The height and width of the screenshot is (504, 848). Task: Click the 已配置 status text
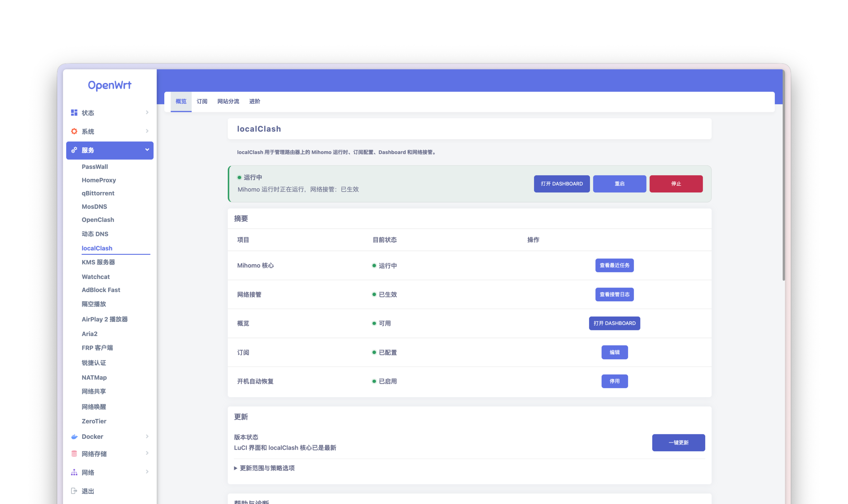point(388,353)
